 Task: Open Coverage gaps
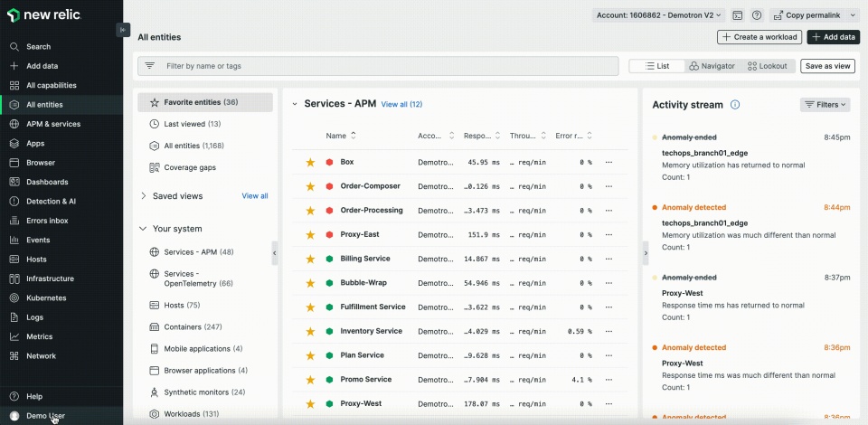pyautogui.click(x=205, y=167)
